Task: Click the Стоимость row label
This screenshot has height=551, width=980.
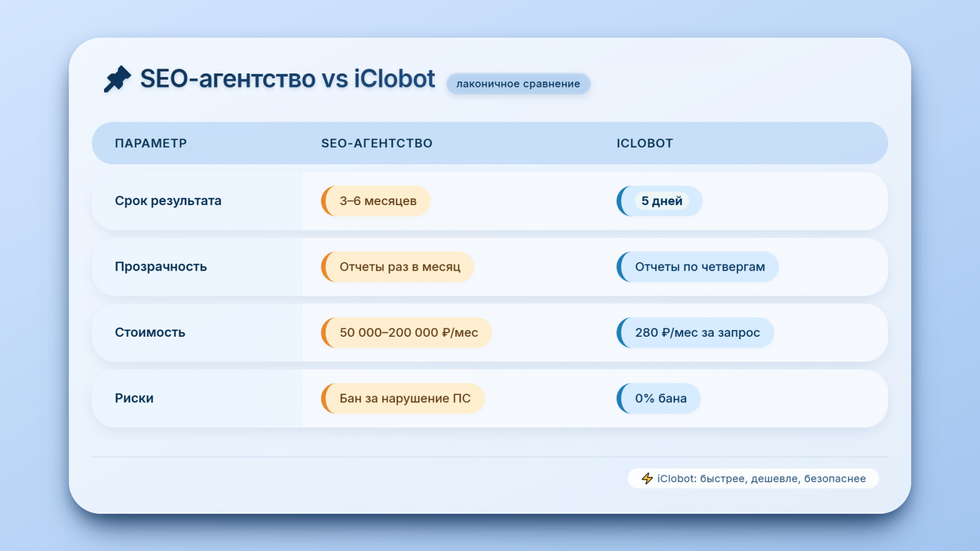Action: click(x=150, y=332)
